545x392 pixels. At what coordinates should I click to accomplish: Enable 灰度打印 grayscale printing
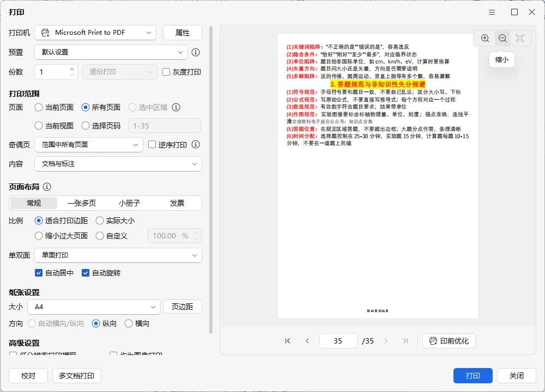166,72
